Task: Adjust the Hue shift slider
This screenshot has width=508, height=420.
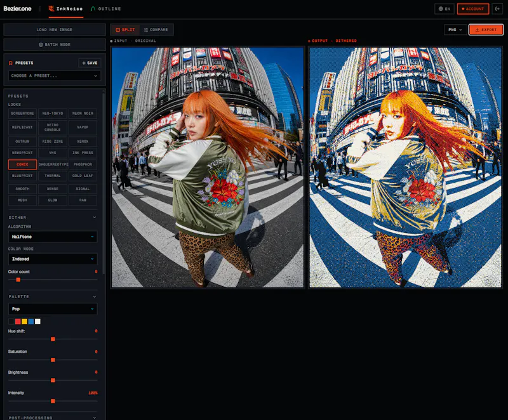Action: point(53,339)
